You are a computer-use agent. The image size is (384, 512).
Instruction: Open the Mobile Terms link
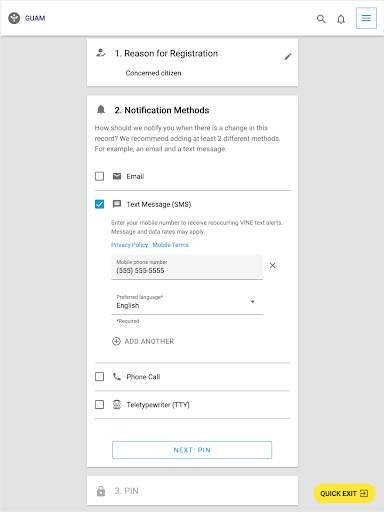pyautogui.click(x=170, y=245)
